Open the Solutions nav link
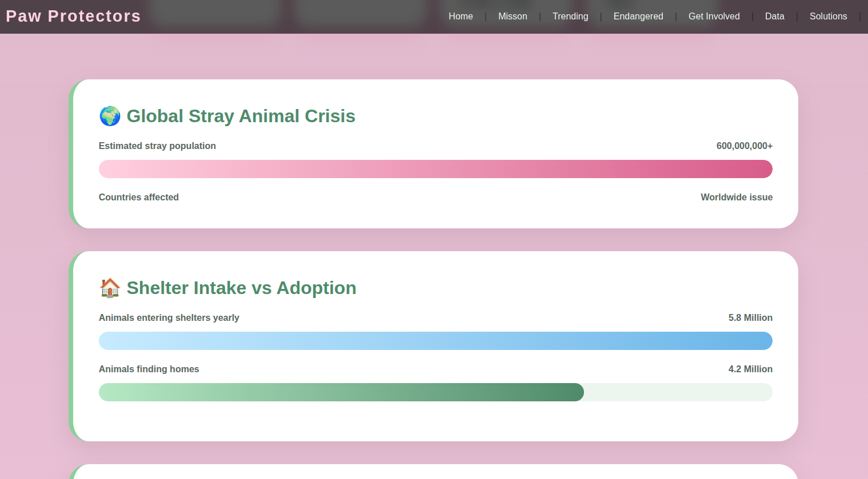Screen dimensions: 868x479 pyautogui.click(x=828, y=17)
